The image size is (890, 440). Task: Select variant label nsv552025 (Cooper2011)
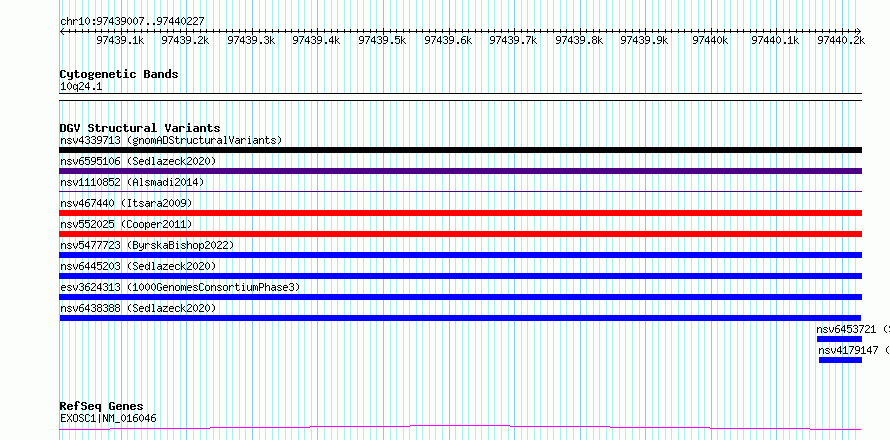(x=127, y=224)
